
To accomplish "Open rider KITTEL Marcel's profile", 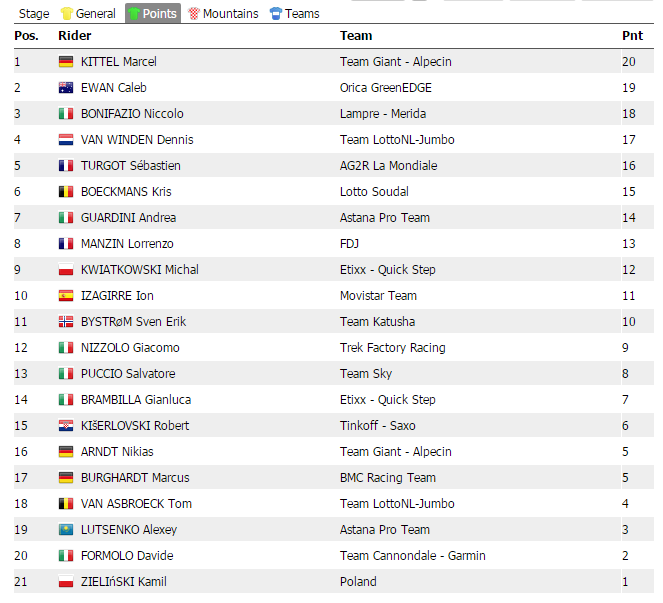I will [118, 62].
